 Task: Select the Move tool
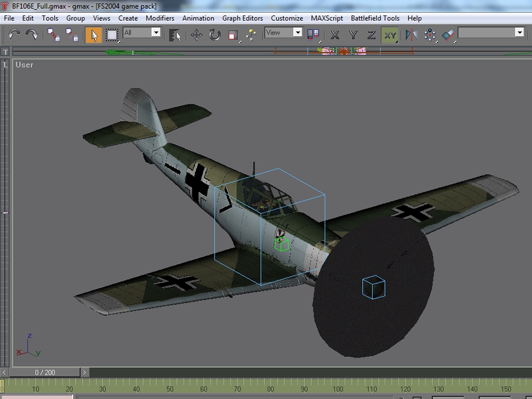point(196,35)
